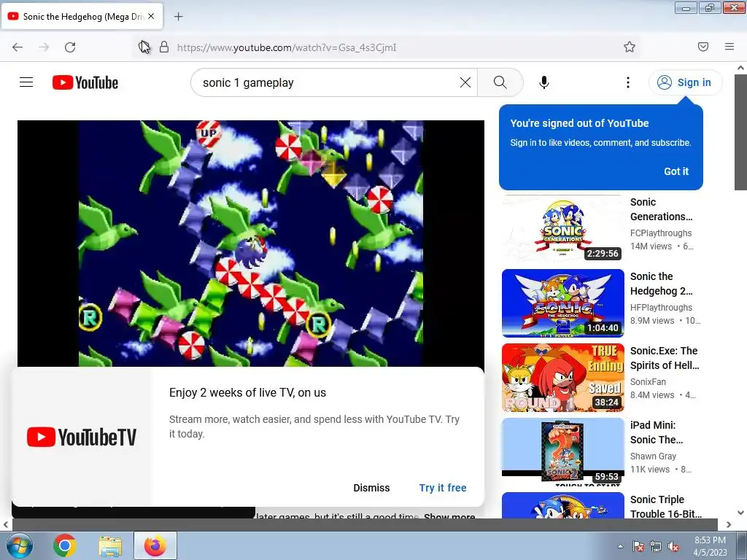Click vertical scrollbar up arrow
The height and width of the screenshot is (560, 747).
[741, 68]
